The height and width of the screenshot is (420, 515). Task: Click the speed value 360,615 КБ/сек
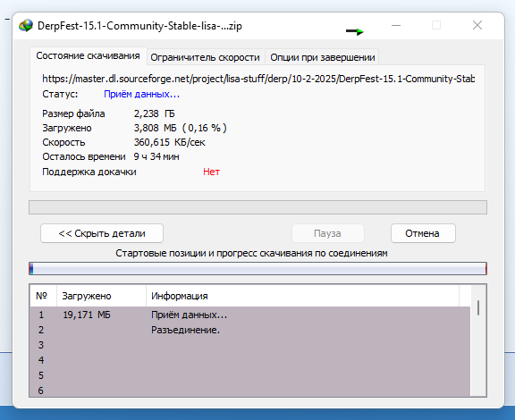[169, 142]
